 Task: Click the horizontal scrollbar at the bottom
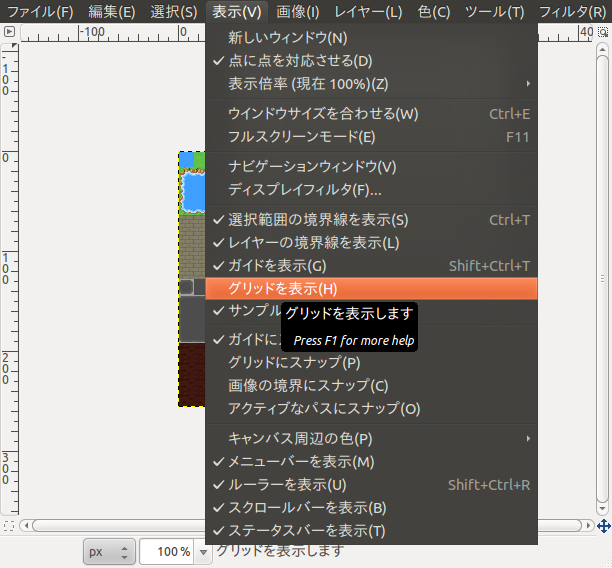(120, 525)
